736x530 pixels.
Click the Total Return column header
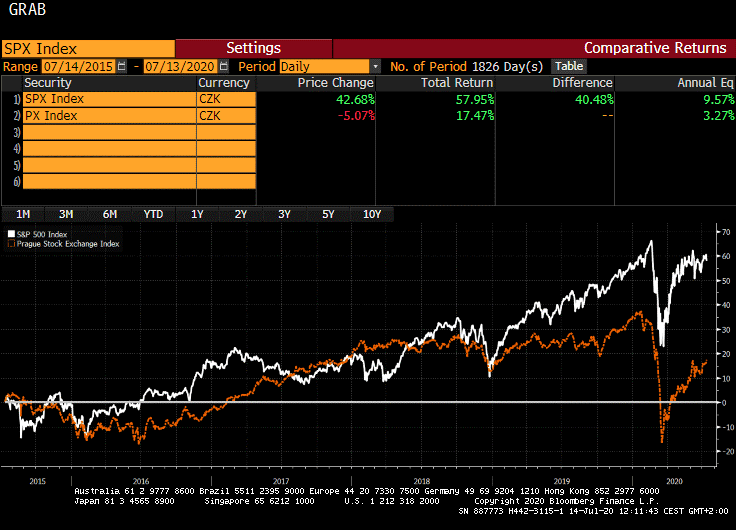[457, 83]
